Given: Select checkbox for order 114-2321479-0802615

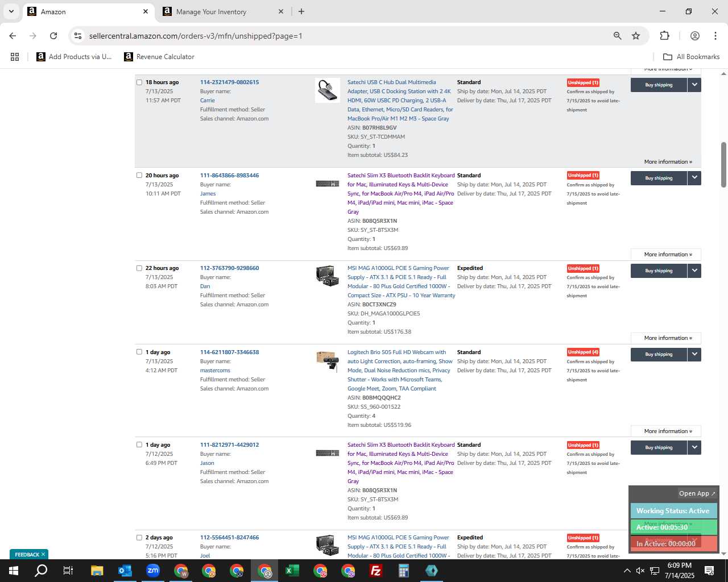Looking at the screenshot, I should coord(139,82).
